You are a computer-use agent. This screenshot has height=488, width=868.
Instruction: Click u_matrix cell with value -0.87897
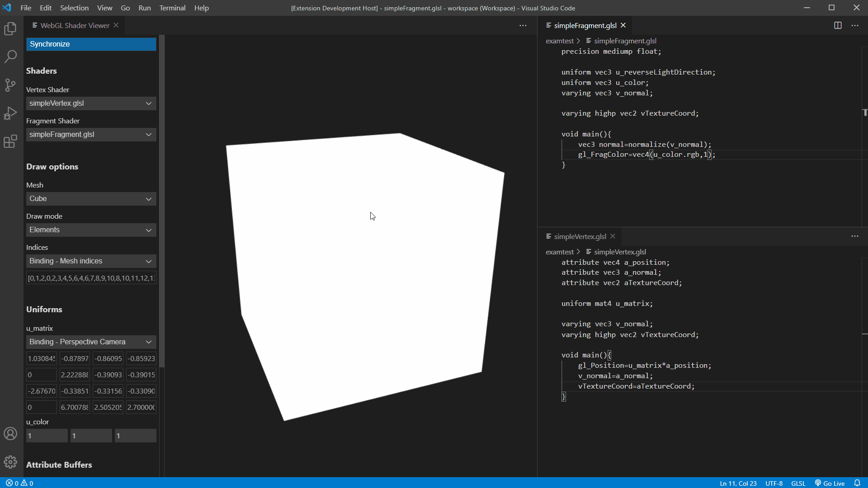point(75,359)
